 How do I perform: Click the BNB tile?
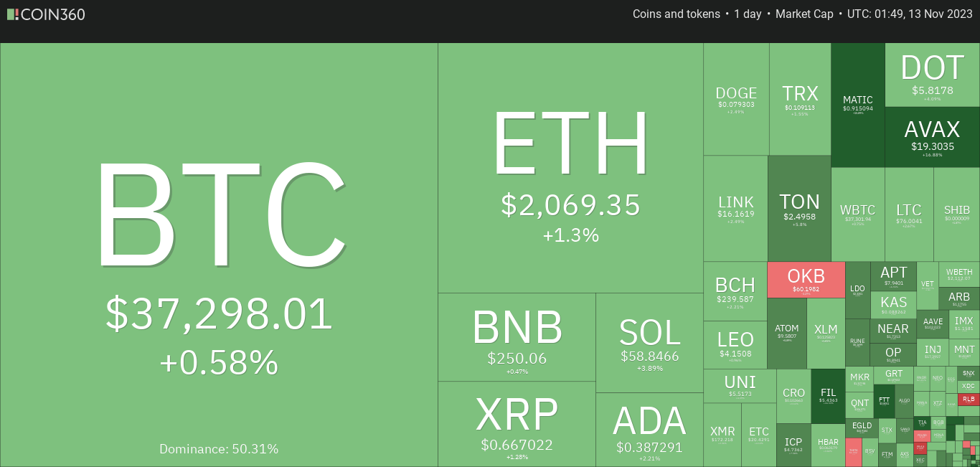[x=517, y=337]
